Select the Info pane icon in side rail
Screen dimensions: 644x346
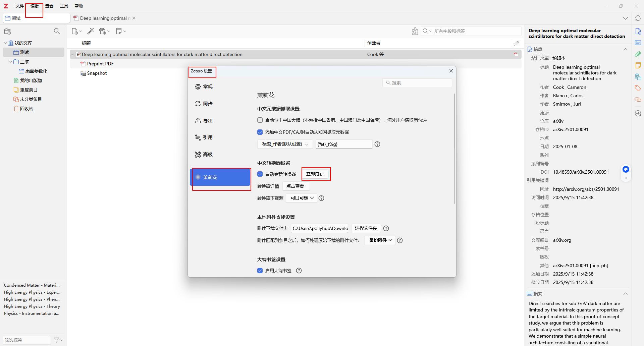click(x=638, y=31)
